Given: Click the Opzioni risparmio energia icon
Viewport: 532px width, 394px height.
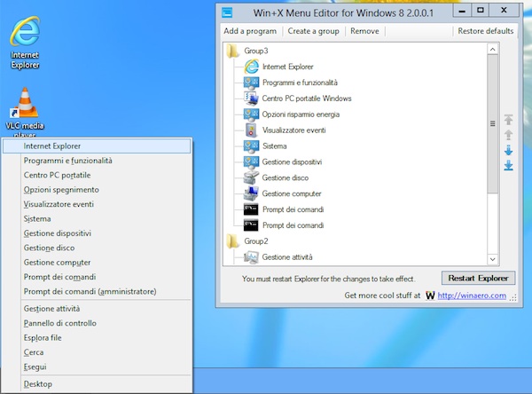Looking at the screenshot, I should point(252,114).
